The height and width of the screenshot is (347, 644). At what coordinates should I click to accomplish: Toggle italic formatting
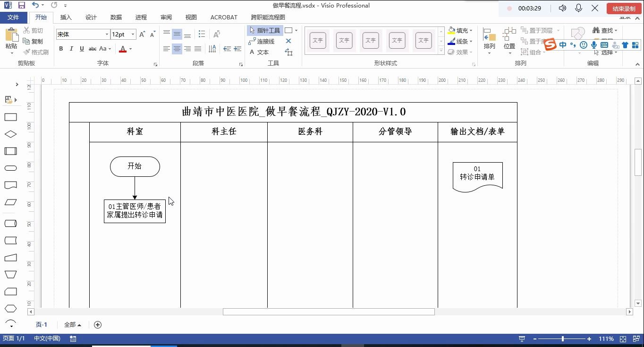pos(71,49)
